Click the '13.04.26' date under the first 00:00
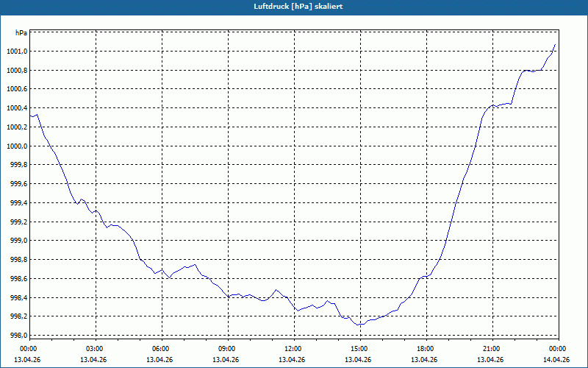Image resolution: width=588 pixels, height=368 pixels. point(27,360)
